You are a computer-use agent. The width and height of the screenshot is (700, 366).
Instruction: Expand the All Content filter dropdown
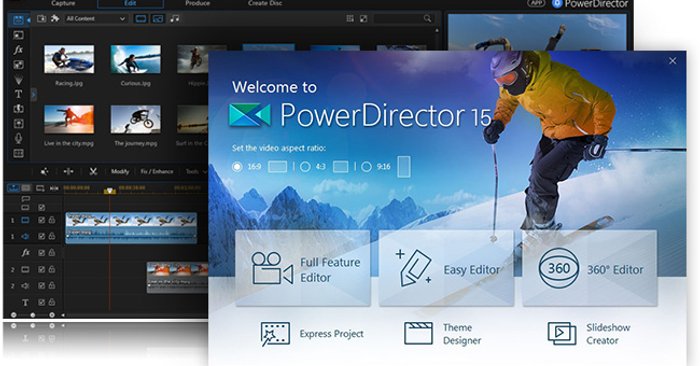(x=96, y=19)
